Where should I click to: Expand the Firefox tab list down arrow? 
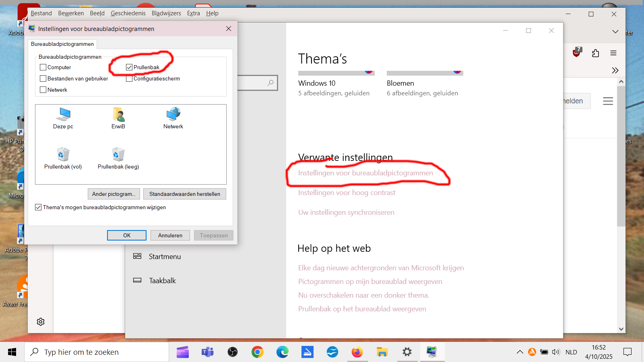click(x=615, y=31)
